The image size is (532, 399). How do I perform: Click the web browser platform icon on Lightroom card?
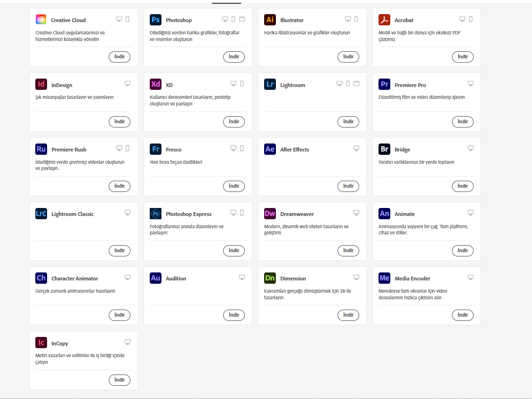coord(356,83)
